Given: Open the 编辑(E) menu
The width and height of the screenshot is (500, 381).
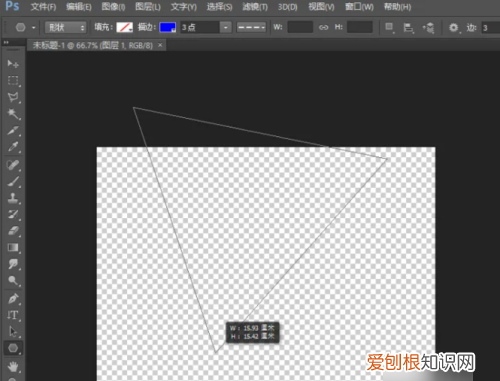Looking at the screenshot, I should coord(79,7).
